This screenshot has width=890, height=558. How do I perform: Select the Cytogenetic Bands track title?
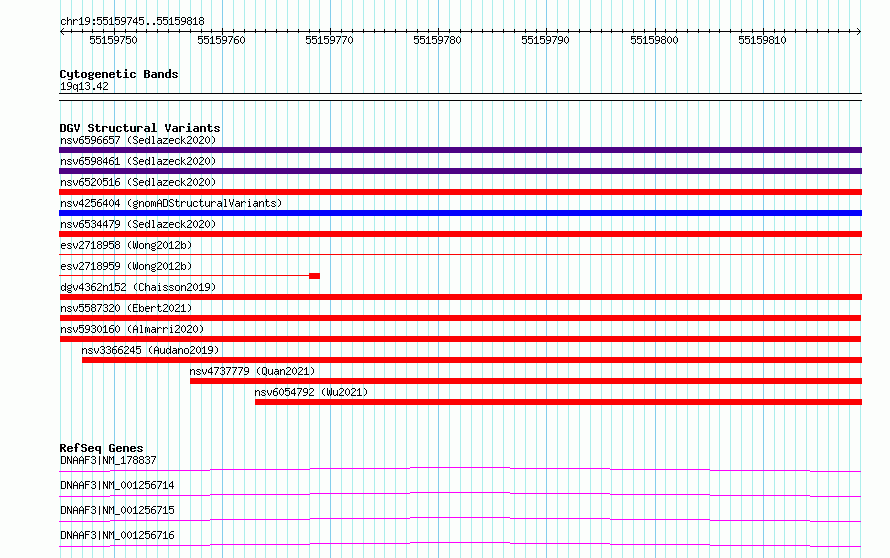click(x=119, y=74)
